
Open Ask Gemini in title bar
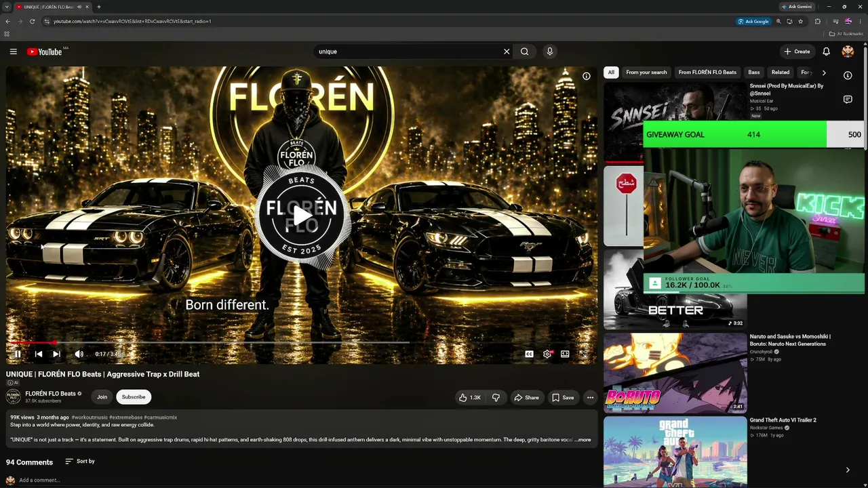(797, 7)
